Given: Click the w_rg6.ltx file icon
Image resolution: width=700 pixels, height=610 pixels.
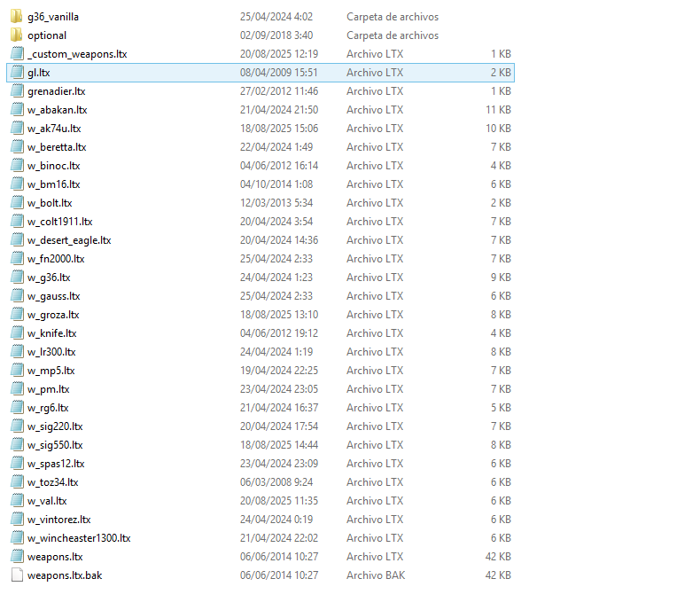Looking at the screenshot, I should click(17, 408).
